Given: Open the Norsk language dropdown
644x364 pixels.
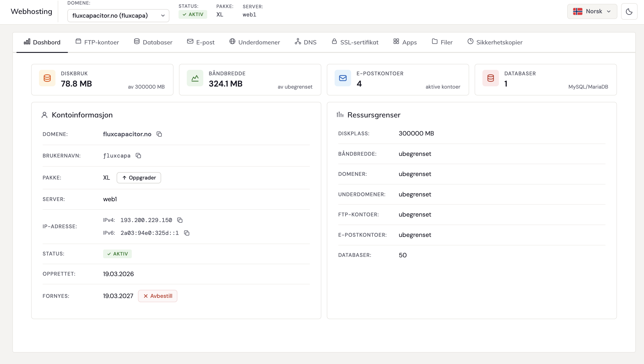Looking at the screenshot, I should click(x=592, y=11).
